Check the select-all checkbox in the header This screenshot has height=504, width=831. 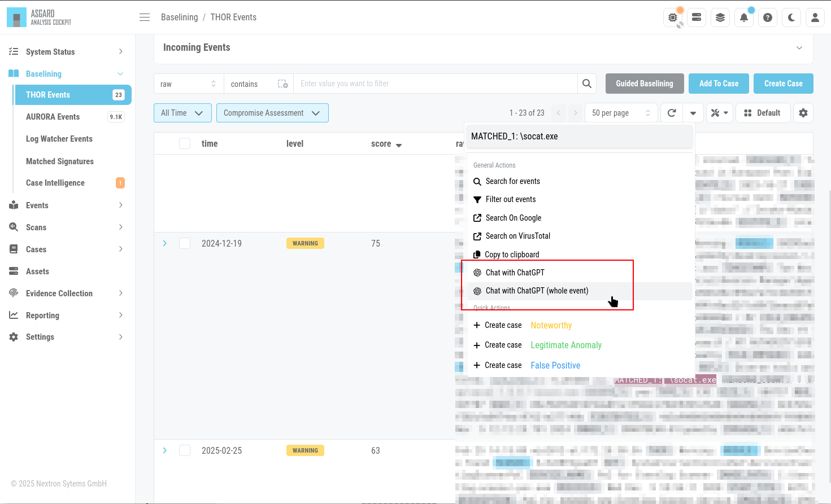185,143
